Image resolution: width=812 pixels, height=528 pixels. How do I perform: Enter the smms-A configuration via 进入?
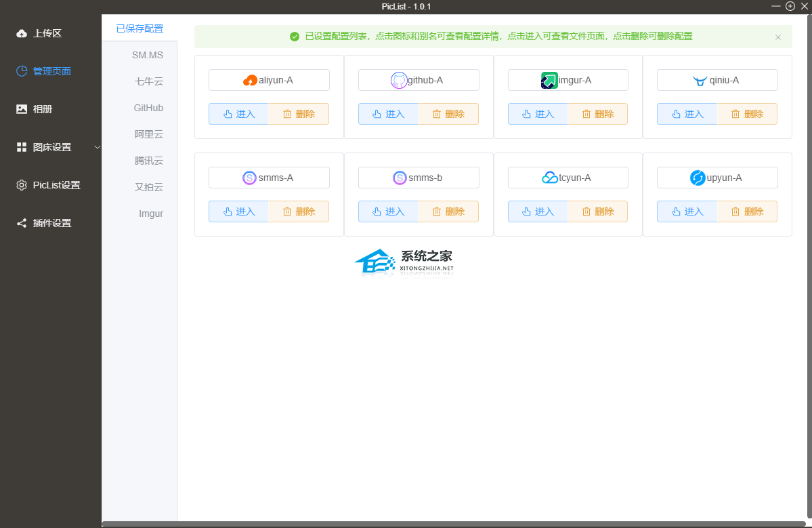click(238, 211)
